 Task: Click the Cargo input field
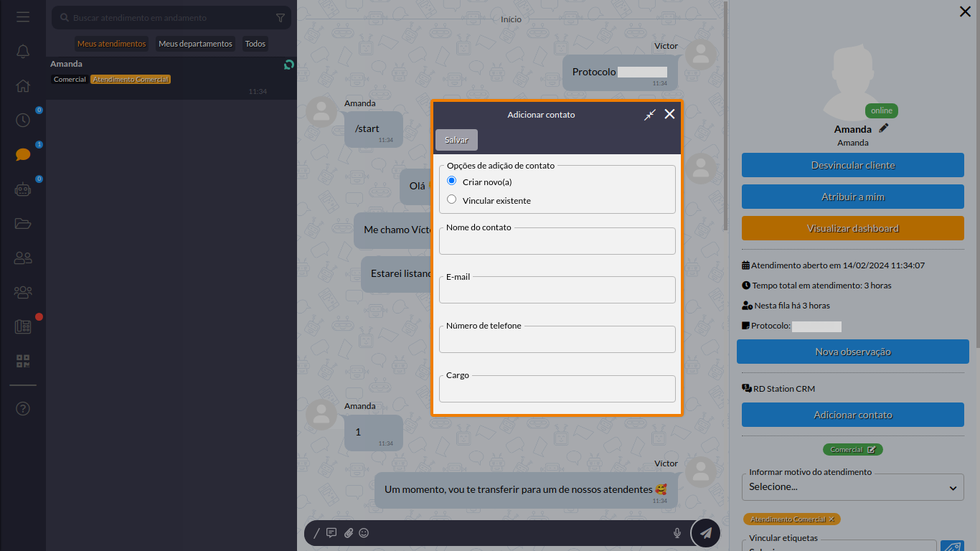pyautogui.click(x=557, y=389)
